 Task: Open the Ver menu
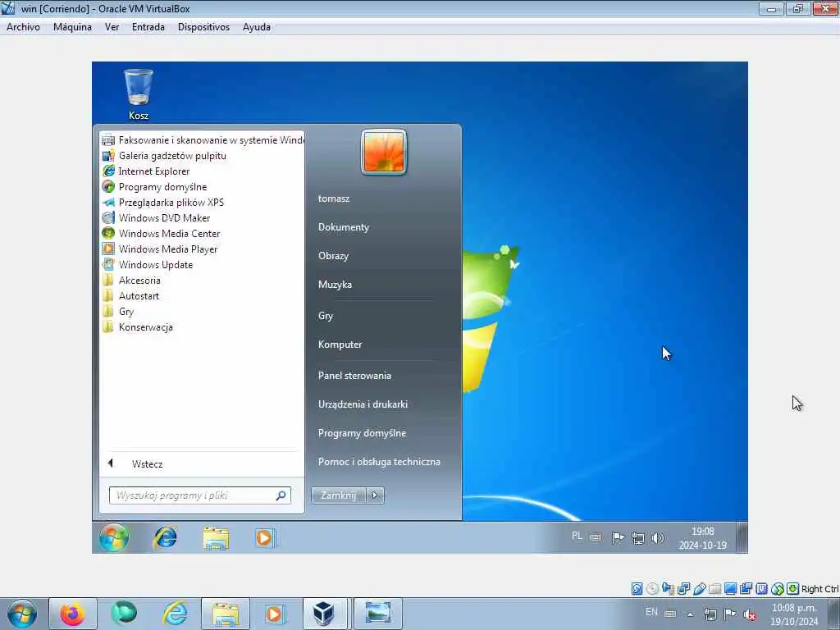point(112,27)
